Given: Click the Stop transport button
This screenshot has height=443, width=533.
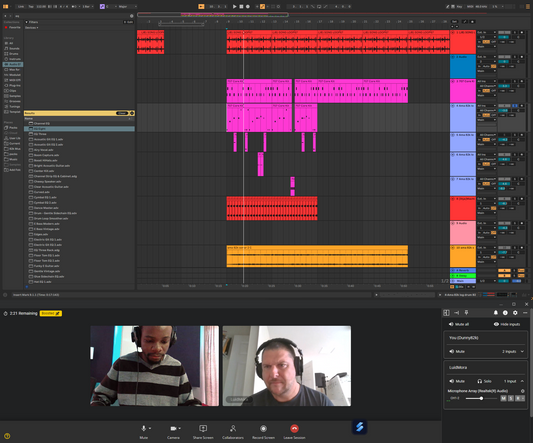Looking at the screenshot, I should coord(241,6).
